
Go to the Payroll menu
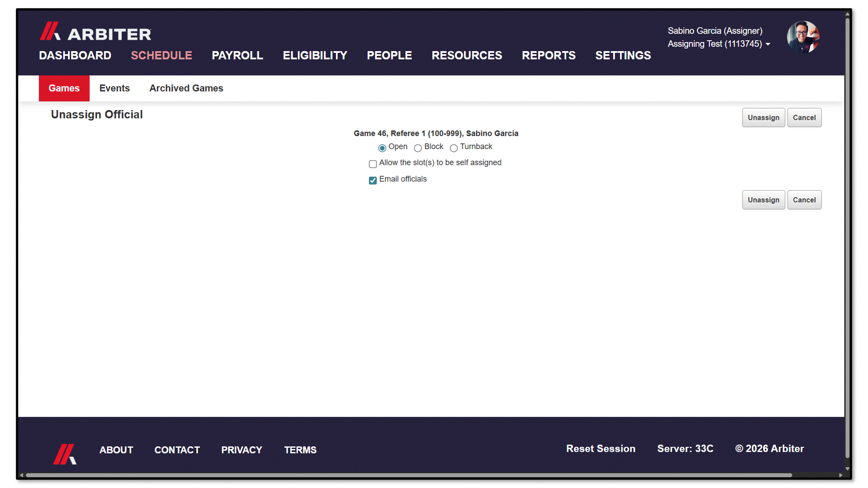click(237, 56)
